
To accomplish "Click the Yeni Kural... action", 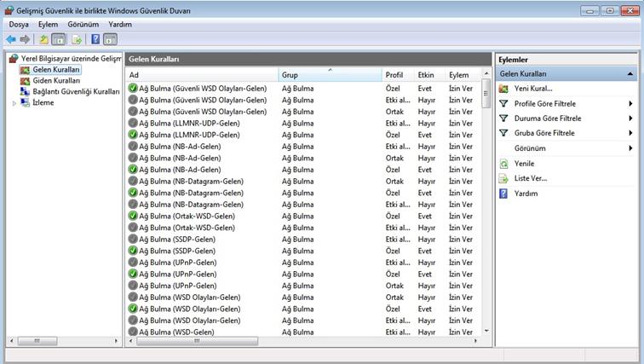I will click(x=533, y=89).
